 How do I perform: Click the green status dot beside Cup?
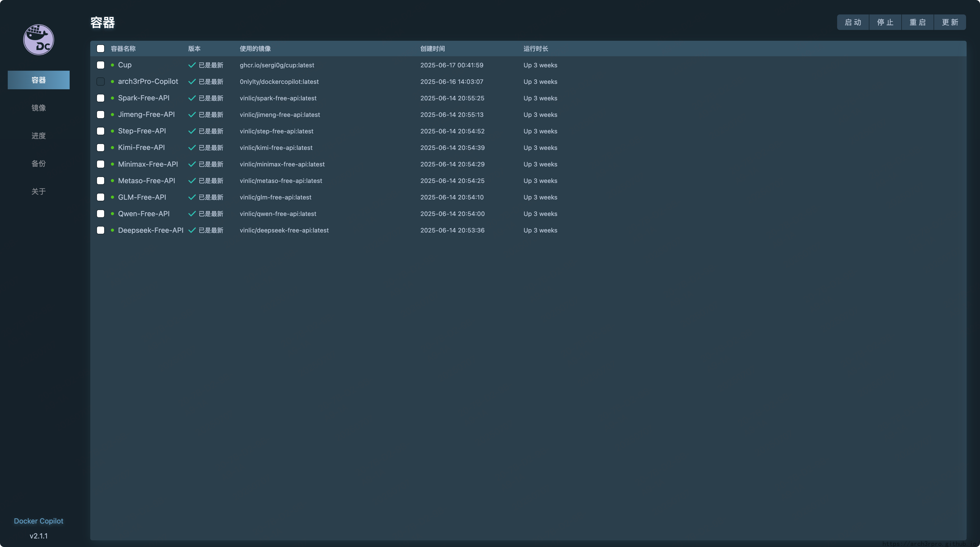[x=112, y=65]
